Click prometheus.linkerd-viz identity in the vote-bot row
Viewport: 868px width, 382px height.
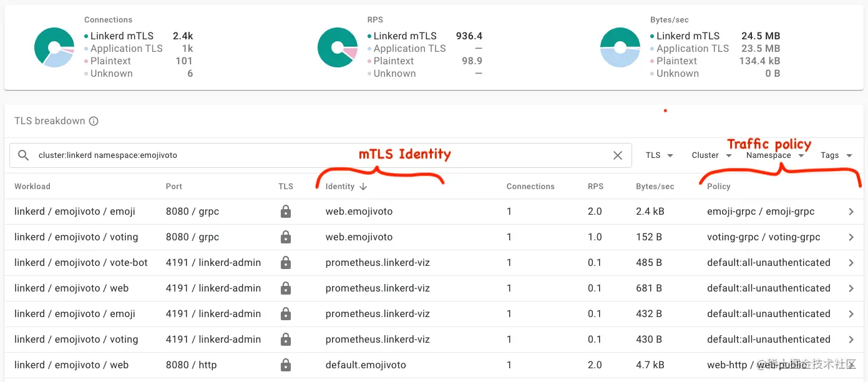pos(378,263)
